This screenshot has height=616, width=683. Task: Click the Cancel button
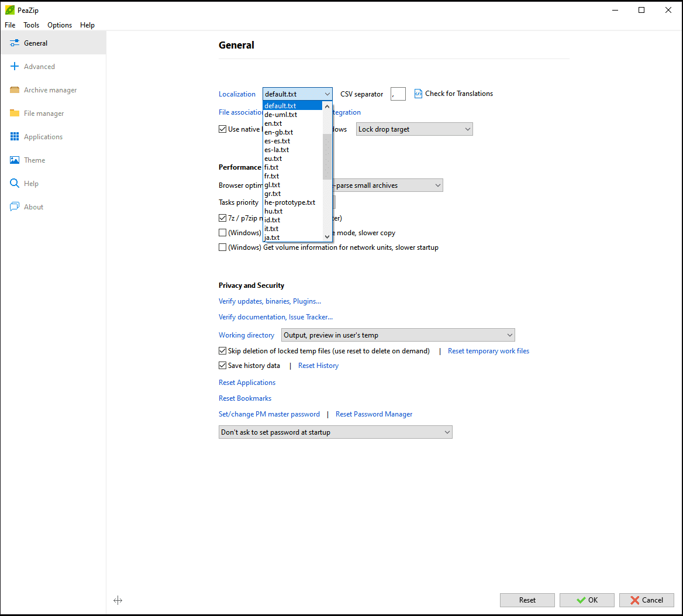pos(646,600)
